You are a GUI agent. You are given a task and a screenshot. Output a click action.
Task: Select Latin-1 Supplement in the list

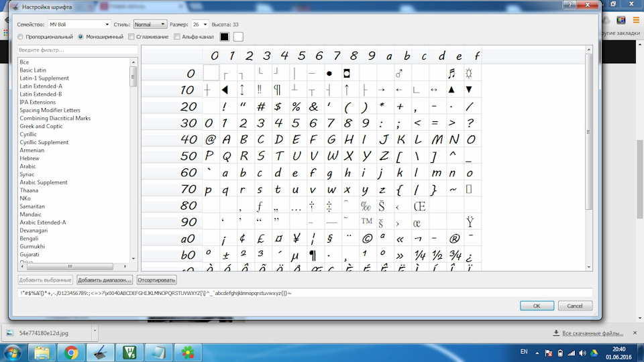44,78
